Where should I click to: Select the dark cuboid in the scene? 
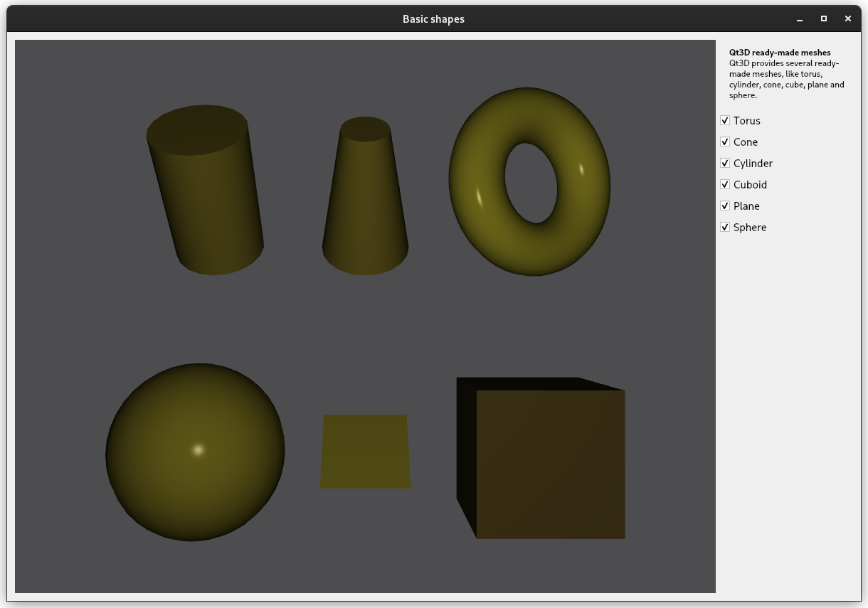[x=548, y=462]
